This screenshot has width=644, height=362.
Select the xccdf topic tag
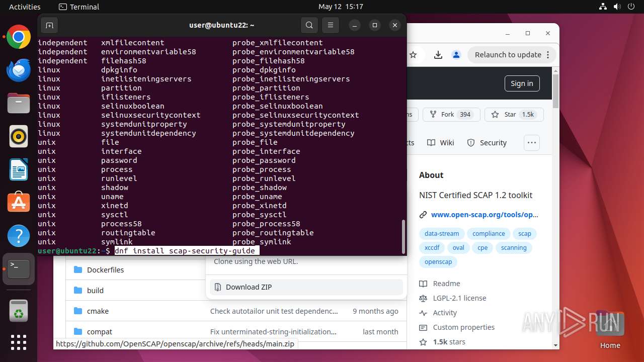432,248
